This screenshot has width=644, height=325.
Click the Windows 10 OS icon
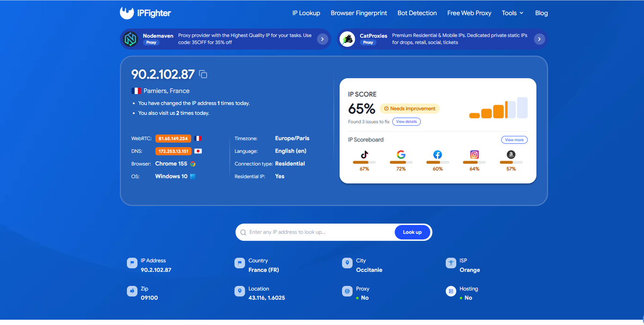pos(193,176)
